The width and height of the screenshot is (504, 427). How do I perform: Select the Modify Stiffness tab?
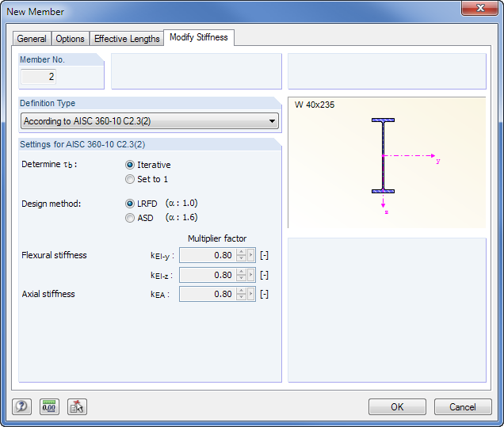[199, 37]
